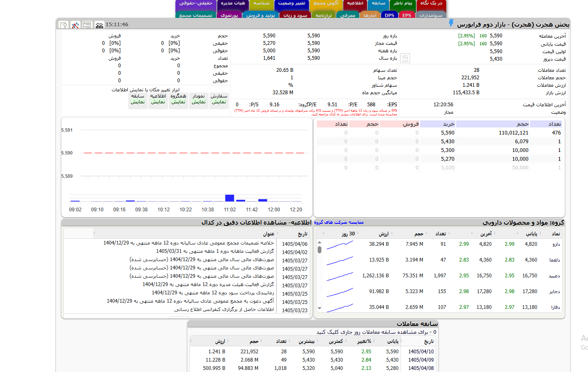Click the مقایسه شرکت های گروه link
The image size is (588, 372).
point(339,222)
